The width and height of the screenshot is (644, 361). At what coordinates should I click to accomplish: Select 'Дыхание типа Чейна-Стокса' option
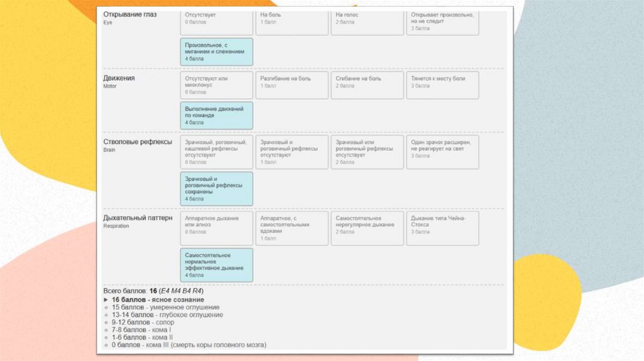442,228
